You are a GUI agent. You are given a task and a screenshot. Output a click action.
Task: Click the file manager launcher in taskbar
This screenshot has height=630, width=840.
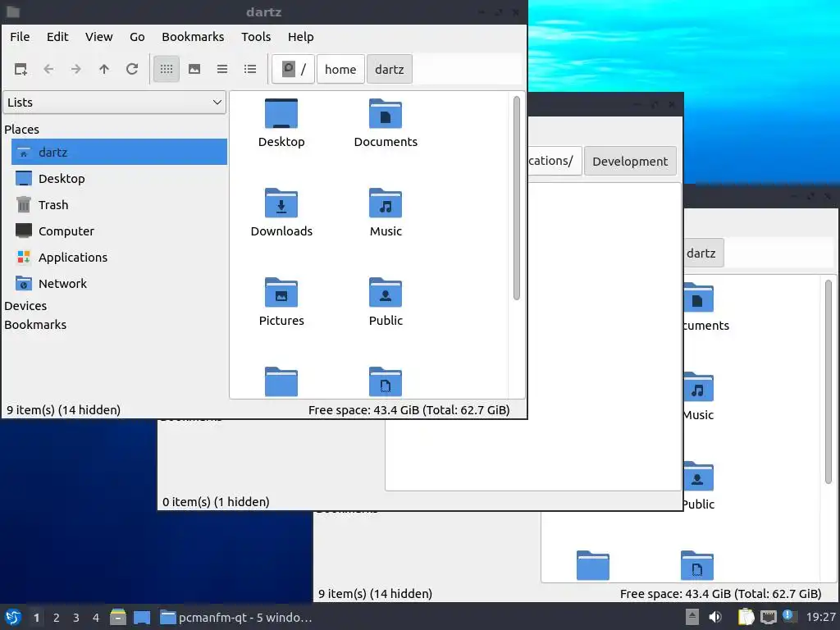tap(118, 617)
